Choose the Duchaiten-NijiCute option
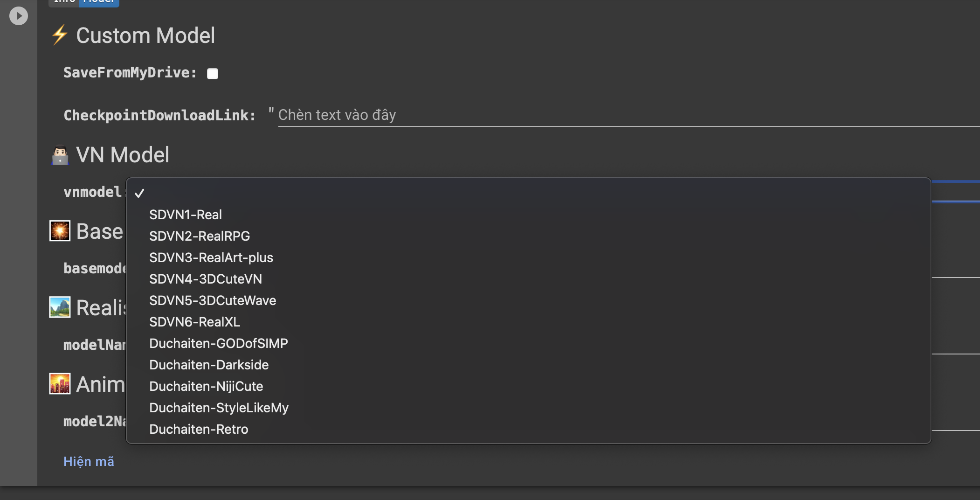 tap(206, 386)
